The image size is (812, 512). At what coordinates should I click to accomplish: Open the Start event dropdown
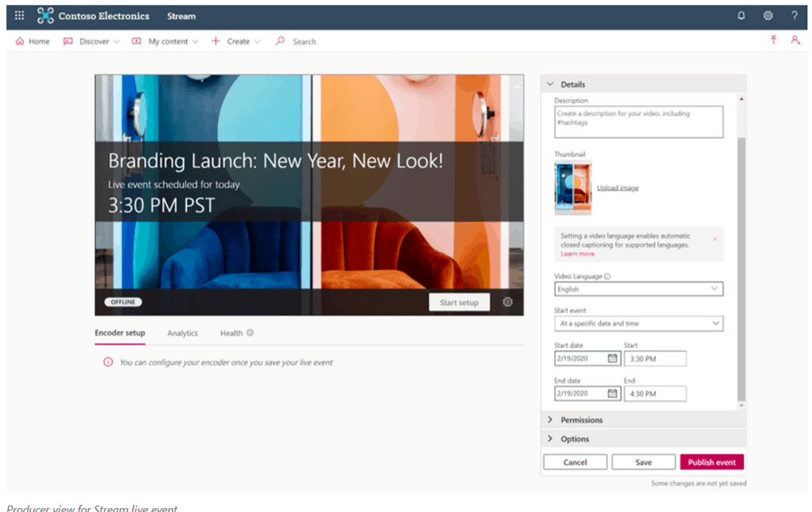[x=638, y=323]
